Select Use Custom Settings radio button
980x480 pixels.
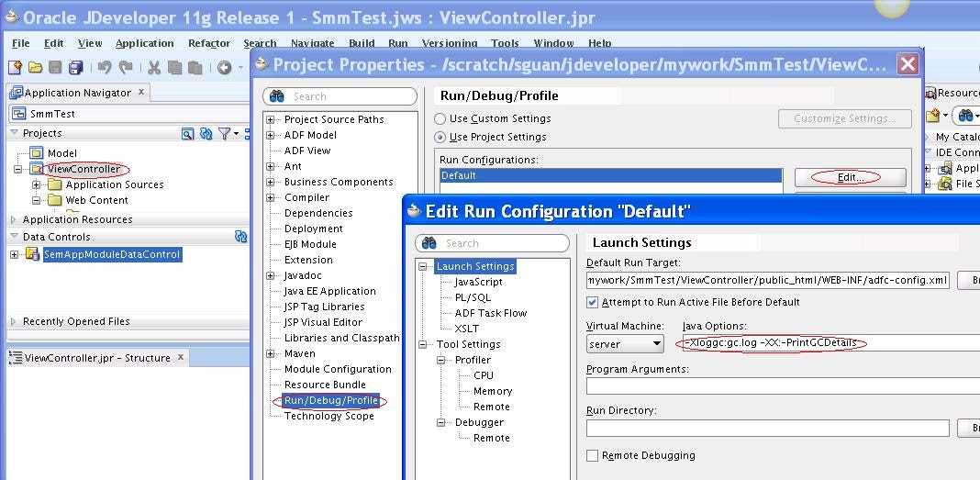pyautogui.click(x=440, y=118)
